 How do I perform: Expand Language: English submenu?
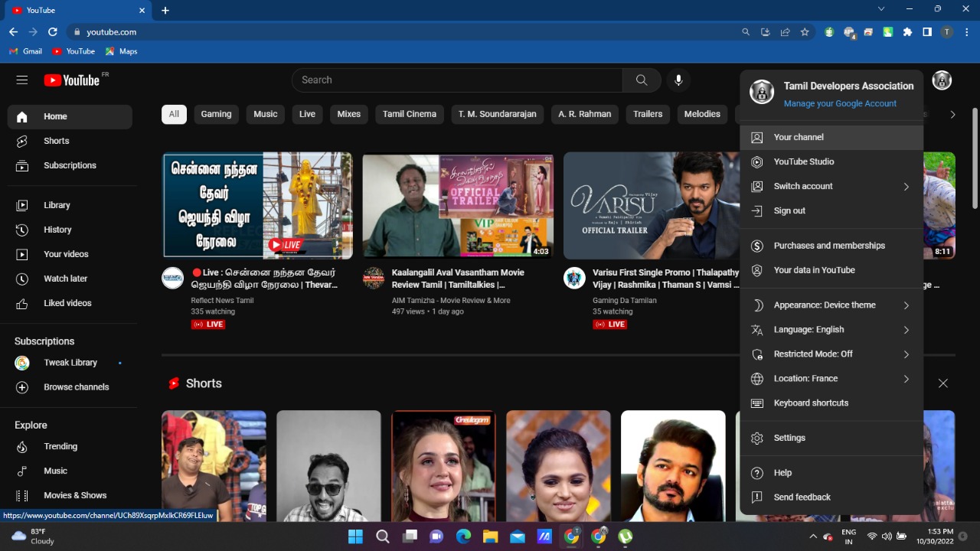coord(831,329)
